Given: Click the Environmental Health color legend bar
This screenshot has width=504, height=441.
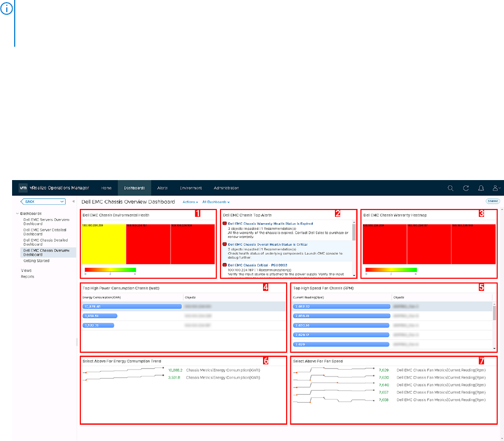Looking at the screenshot, I should click(110, 270).
